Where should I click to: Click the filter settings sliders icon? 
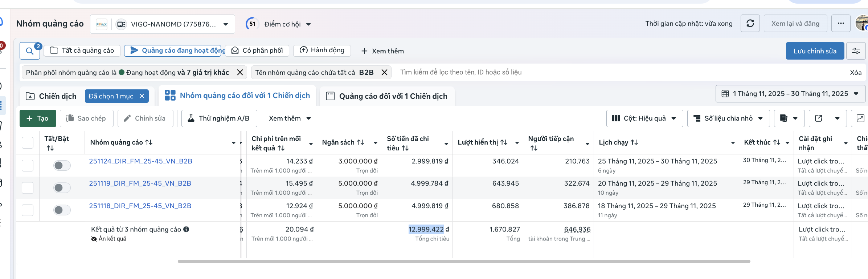click(856, 51)
